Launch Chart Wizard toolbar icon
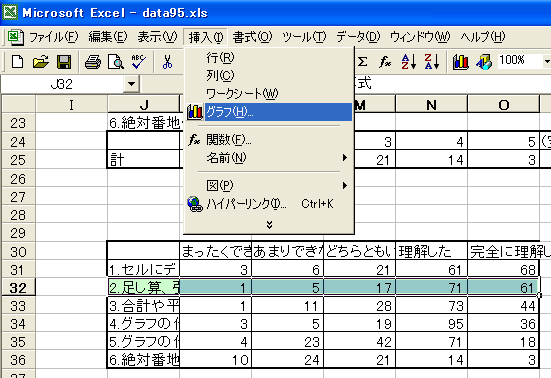551x378 pixels. coord(460,62)
